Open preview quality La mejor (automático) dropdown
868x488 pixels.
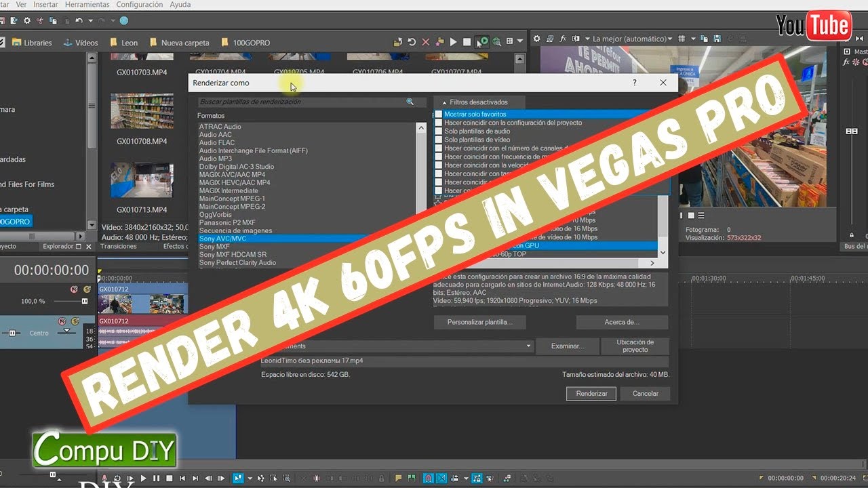coord(633,39)
